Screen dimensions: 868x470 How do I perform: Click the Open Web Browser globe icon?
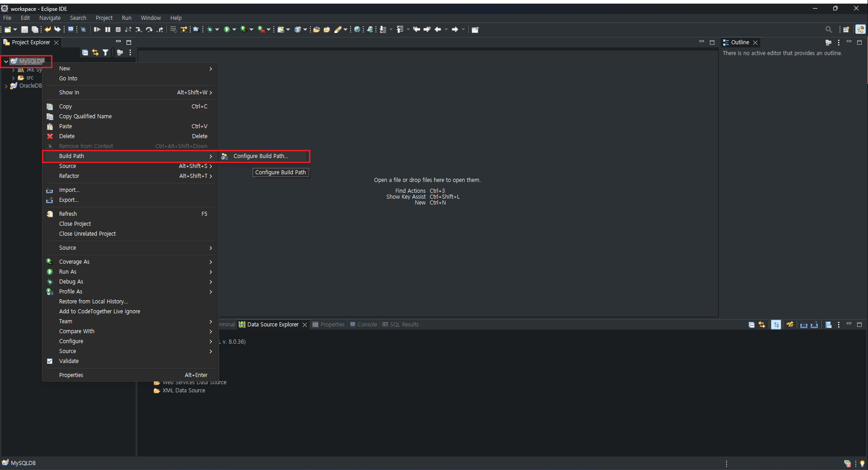(x=357, y=29)
